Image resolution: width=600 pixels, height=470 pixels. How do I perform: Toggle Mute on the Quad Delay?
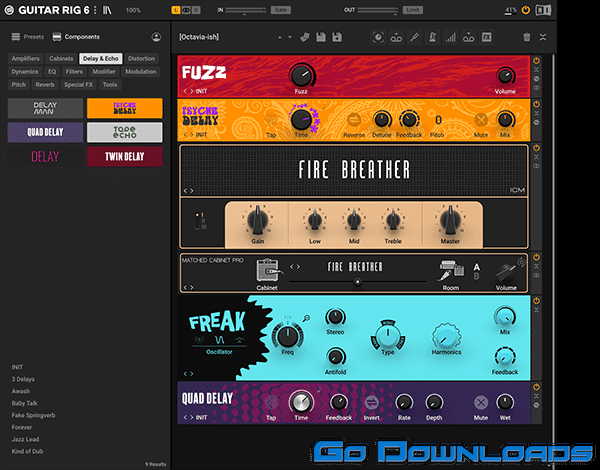(479, 400)
